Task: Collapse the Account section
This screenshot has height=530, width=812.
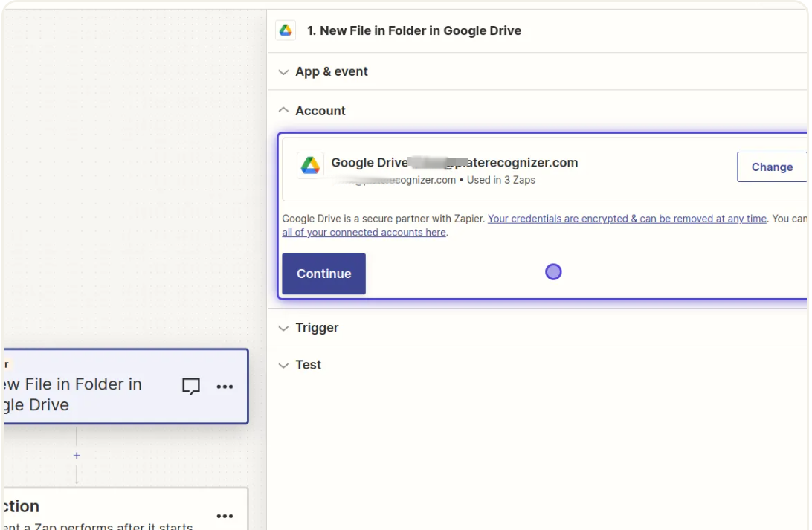Action: click(320, 111)
